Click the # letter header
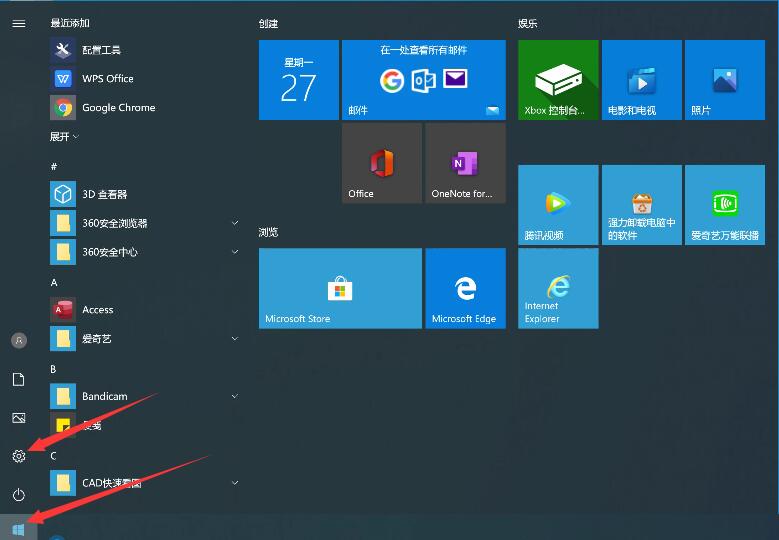This screenshot has height=540, width=779. [54, 166]
